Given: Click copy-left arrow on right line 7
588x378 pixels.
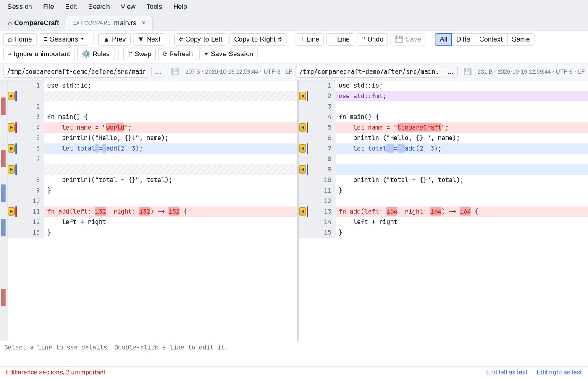Looking at the screenshot, I should coord(302,148).
